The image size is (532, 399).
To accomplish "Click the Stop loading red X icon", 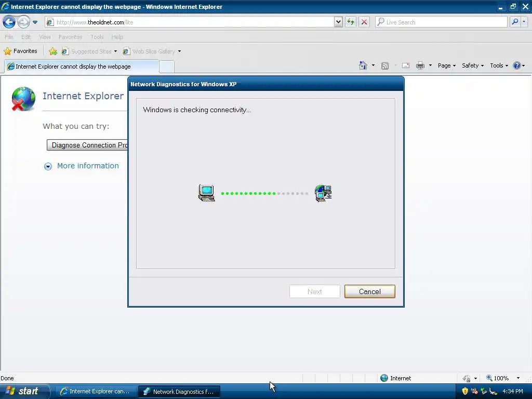I will (364, 22).
